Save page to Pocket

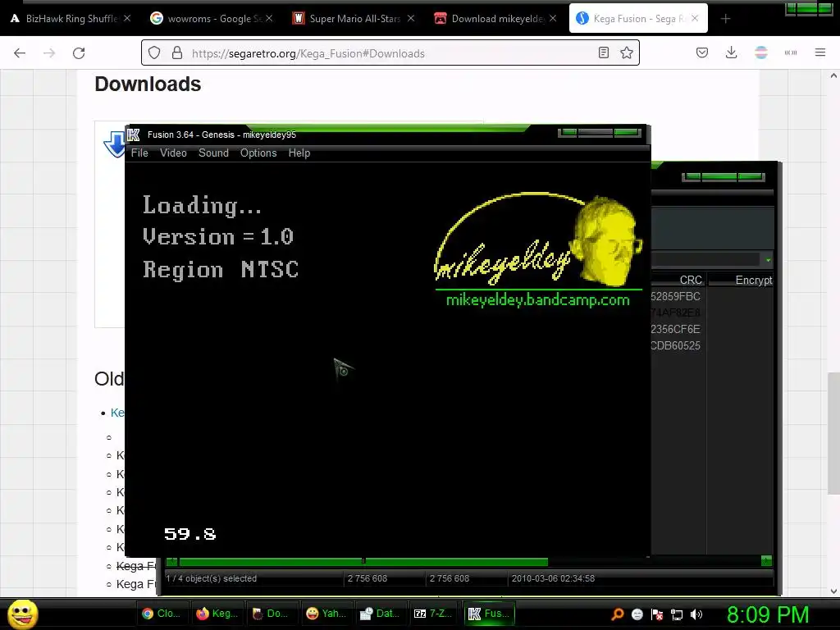pos(702,52)
